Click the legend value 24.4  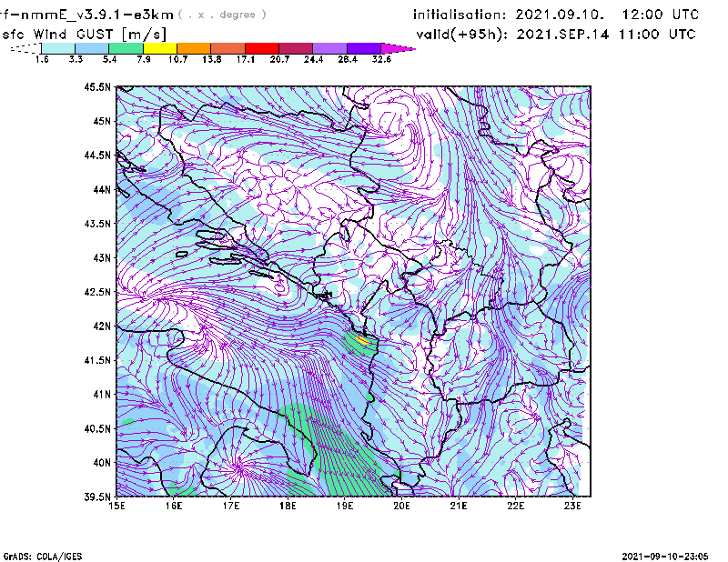pyautogui.click(x=313, y=59)
